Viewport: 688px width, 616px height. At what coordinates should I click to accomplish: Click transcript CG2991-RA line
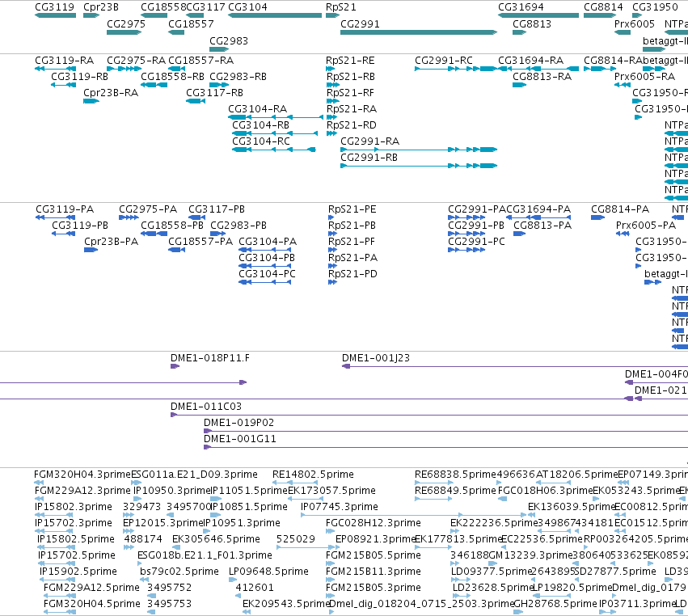419,150
